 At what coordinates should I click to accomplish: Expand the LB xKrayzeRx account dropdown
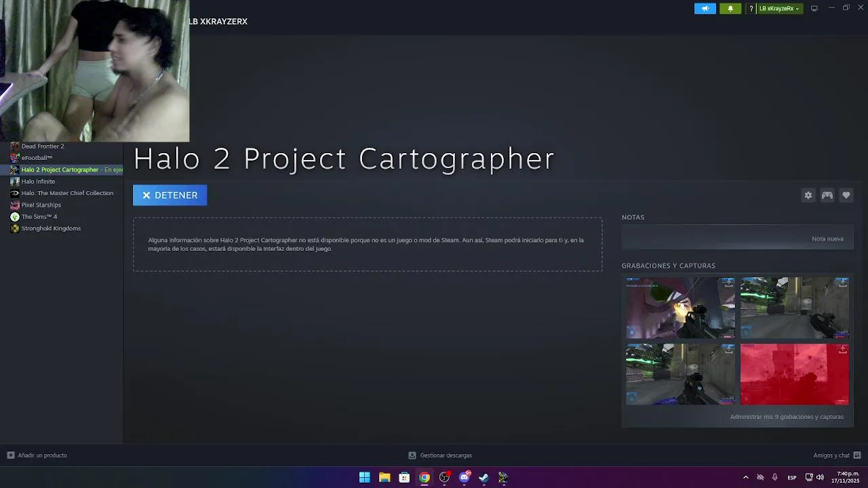(779, 9)
